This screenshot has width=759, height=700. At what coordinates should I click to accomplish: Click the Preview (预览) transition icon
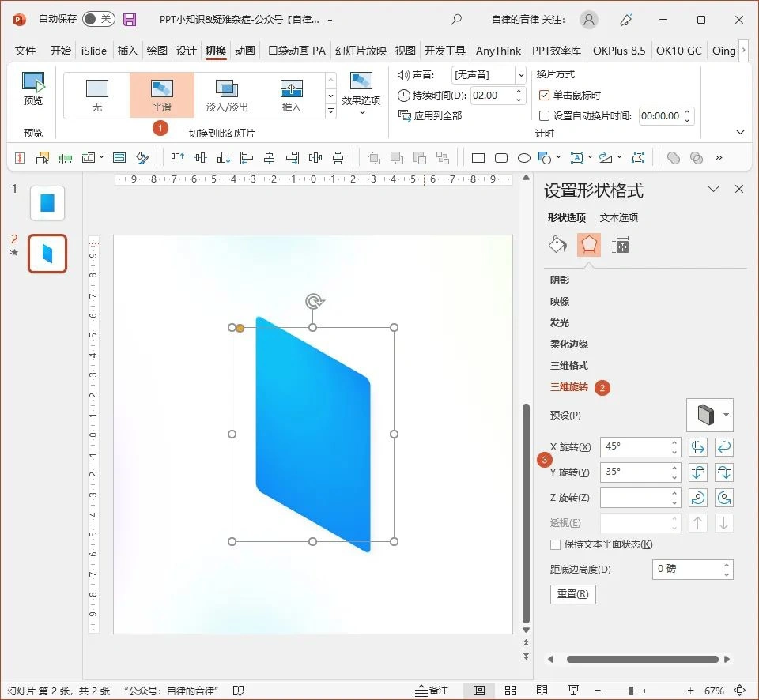33,88
